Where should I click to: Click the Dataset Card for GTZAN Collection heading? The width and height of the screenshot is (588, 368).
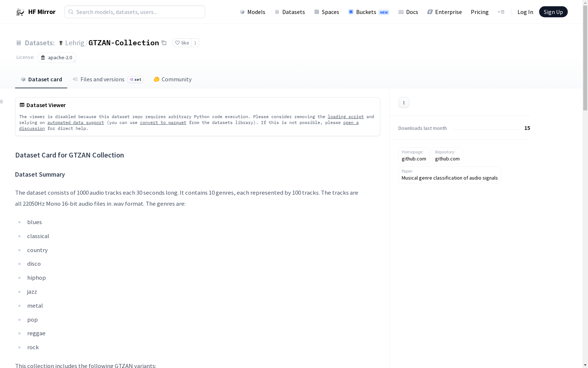click(x=69, y=155)
